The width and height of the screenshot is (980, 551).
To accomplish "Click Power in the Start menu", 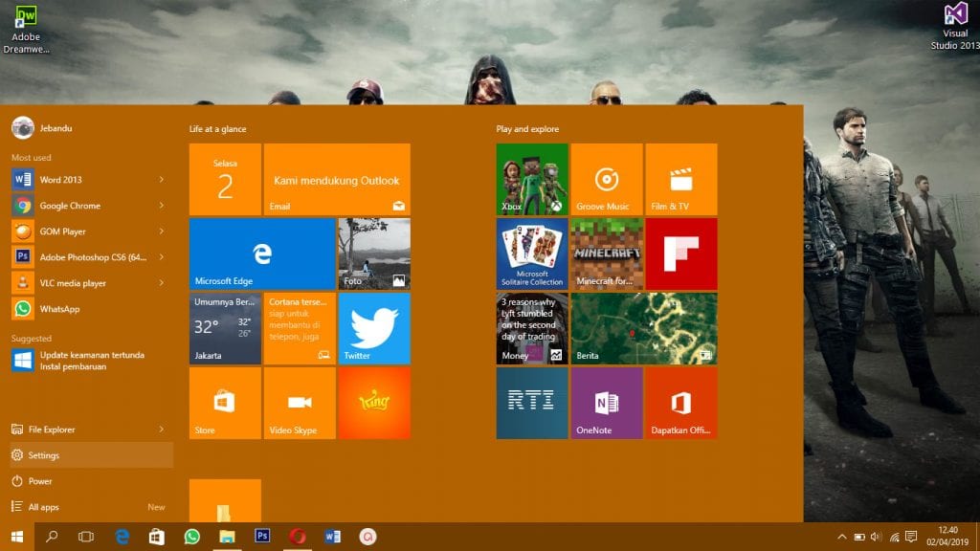I will pos(40,481).
